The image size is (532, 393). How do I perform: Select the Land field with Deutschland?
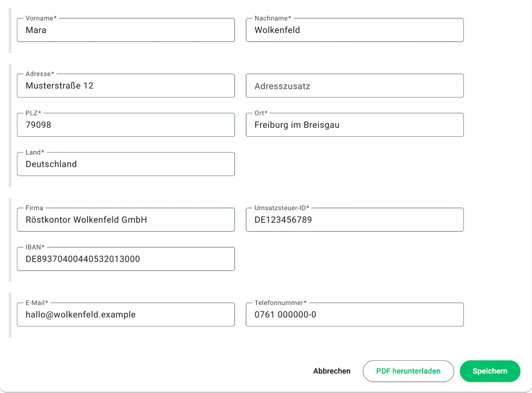point(126,164)
